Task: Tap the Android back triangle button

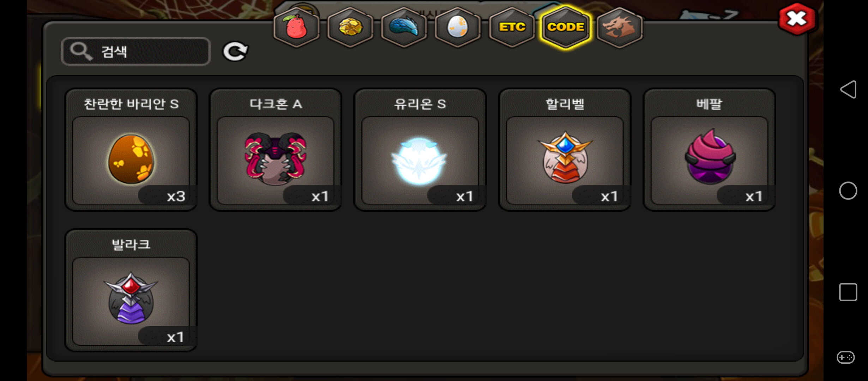Action: coord(848,89)
